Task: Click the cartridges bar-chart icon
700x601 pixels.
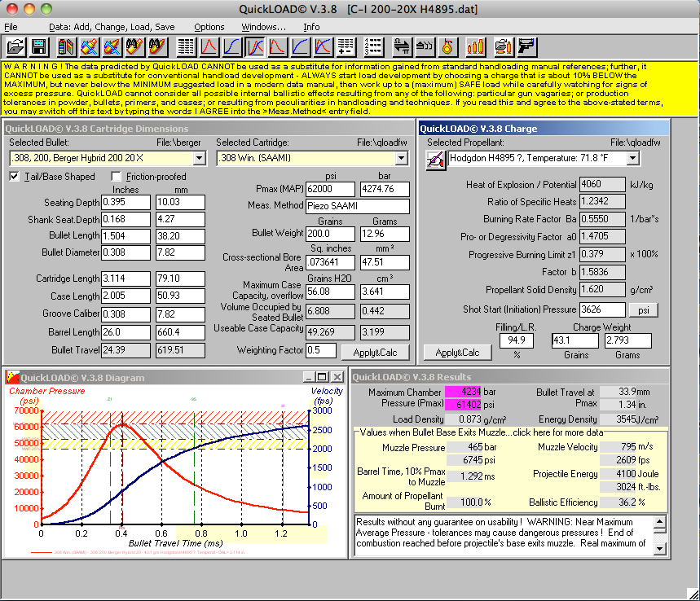Action: pyautogui.click(x=475, y=46)
